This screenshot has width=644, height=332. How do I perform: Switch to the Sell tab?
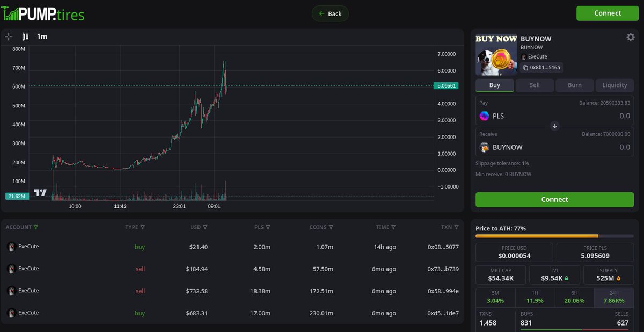(535, 85)
